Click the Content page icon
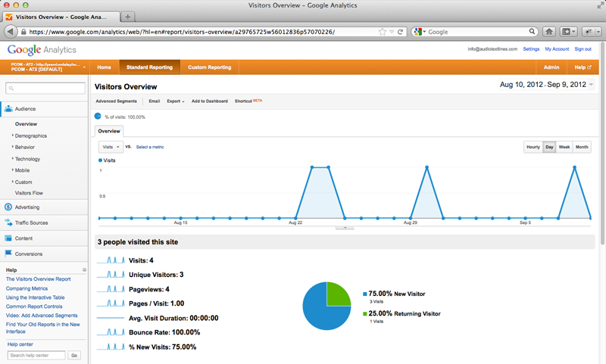 [8, 238]
